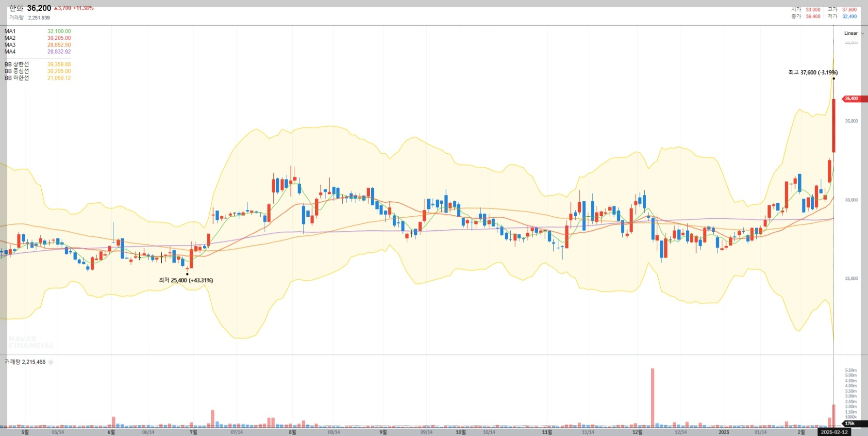
Task: Select the MA2 moving average legend
Action: [x=37, y=38]
